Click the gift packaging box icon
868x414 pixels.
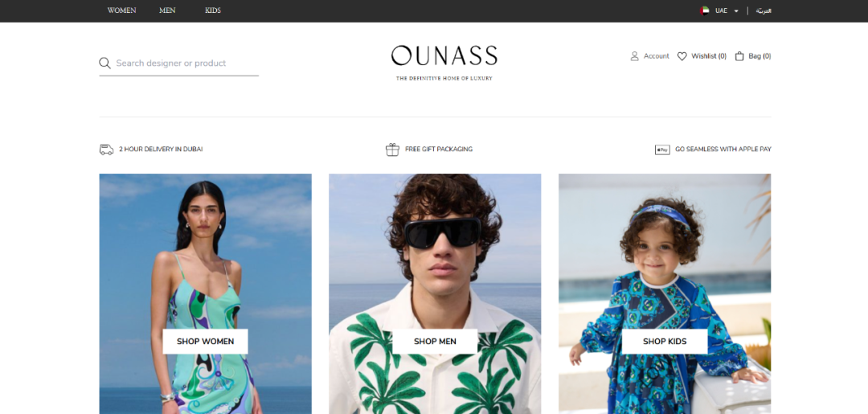pos(392,150)
